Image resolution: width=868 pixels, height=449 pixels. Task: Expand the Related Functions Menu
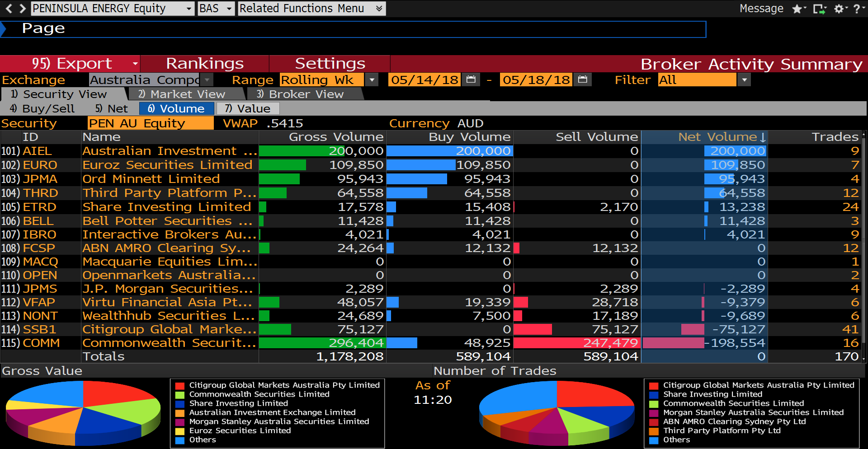coord(379,9)
